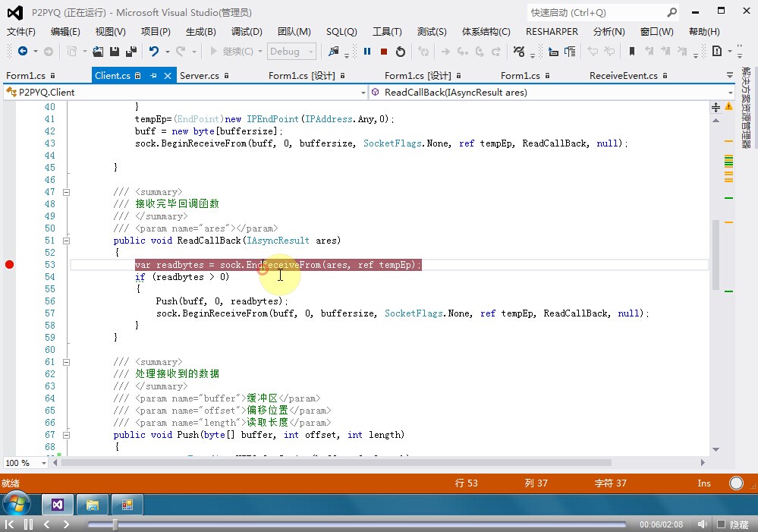The height and width of the screenshot is (532, 758).
Task: Click the video progress slider handle
Action: (115, 524)
